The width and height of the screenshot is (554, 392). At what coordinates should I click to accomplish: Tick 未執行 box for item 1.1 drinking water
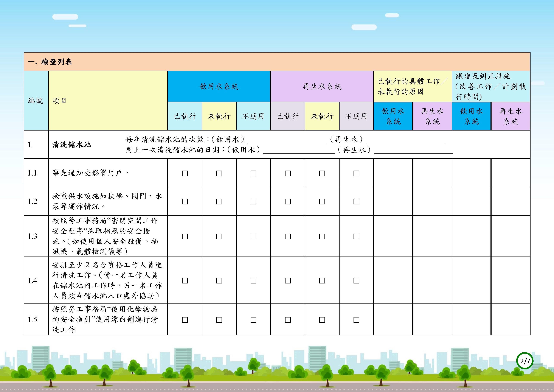coord(219,173)
